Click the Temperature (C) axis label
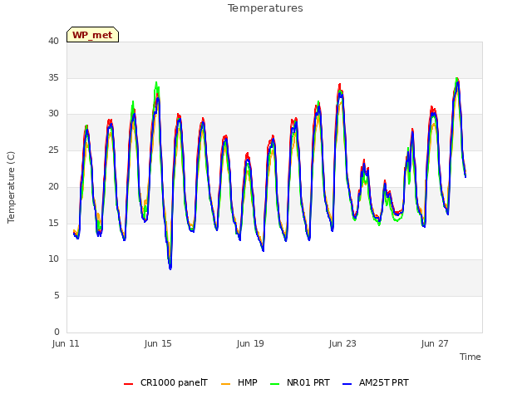 [x=11, y=187]
